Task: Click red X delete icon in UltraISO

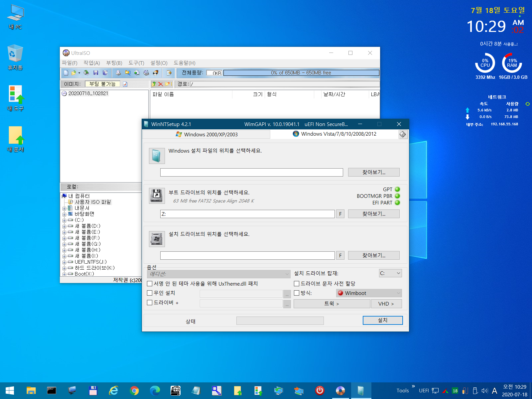Action: click(x=161, y=84)
